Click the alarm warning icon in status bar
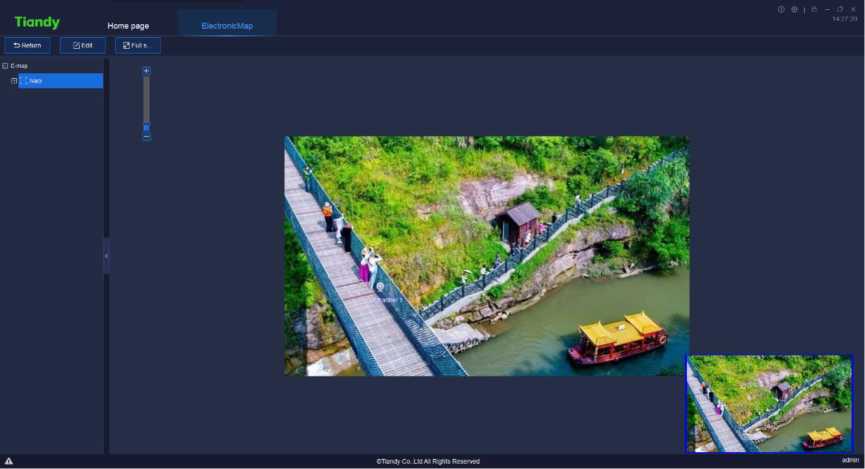This screenshot has width=865, height=469. click(9, 461)
